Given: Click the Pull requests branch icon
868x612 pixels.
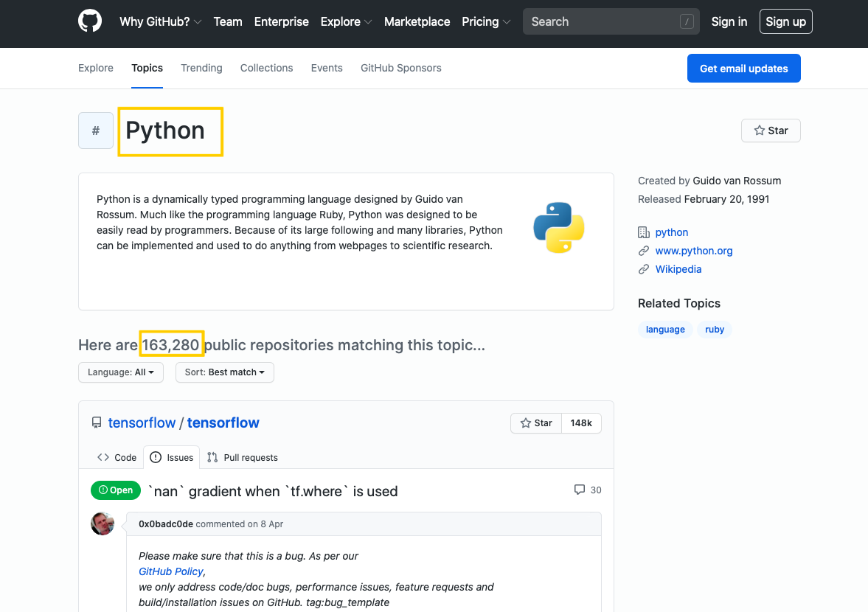Looking at the screenshot, I should point(212,457).
